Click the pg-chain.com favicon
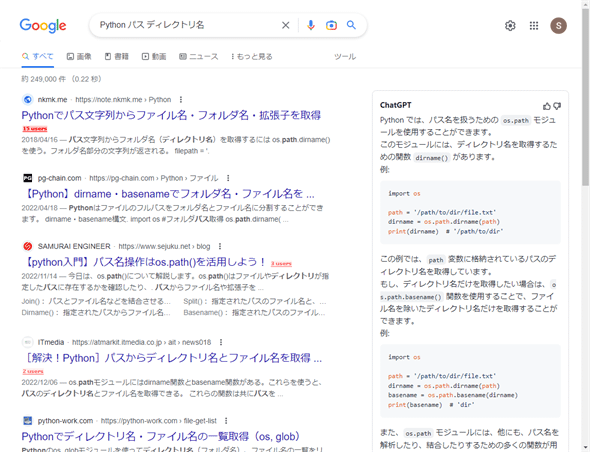The width and height of the screenshot is (590, 452). coord(27,178)
